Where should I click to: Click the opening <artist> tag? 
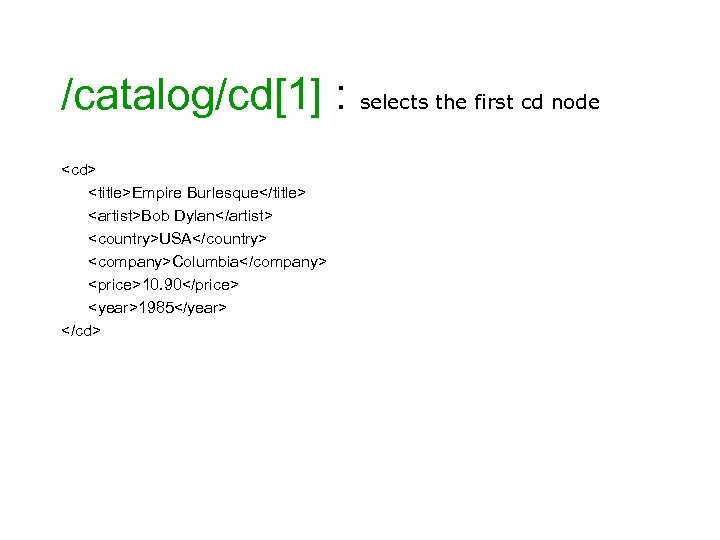pos(114,215)
